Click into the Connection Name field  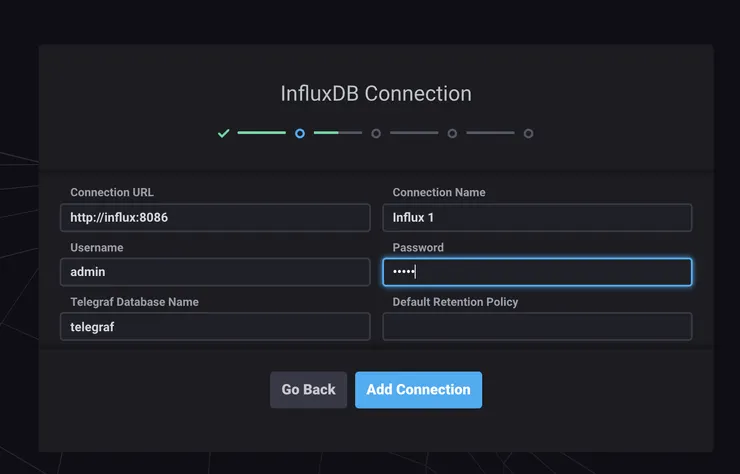[x=537, y=217]
